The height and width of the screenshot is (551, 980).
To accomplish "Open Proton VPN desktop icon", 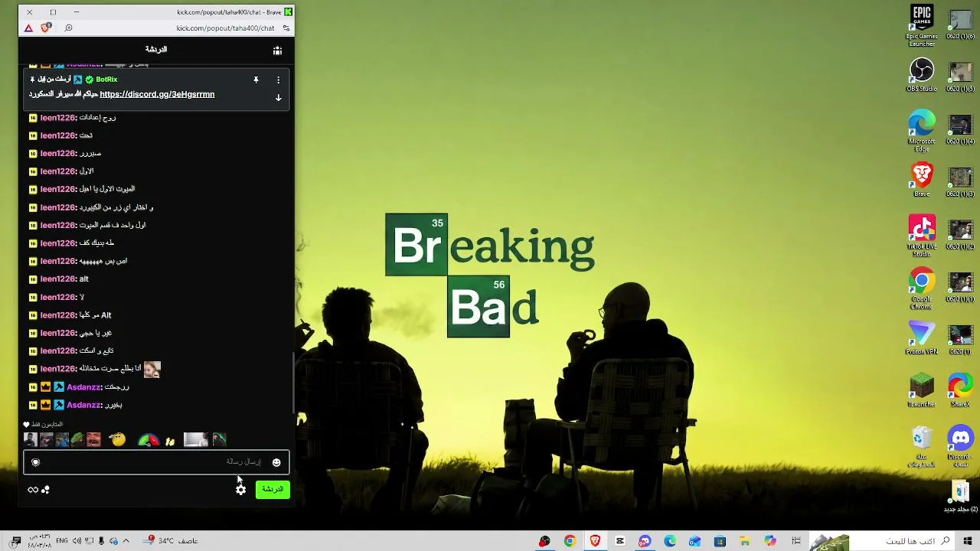I will click(x=922, y=337).
